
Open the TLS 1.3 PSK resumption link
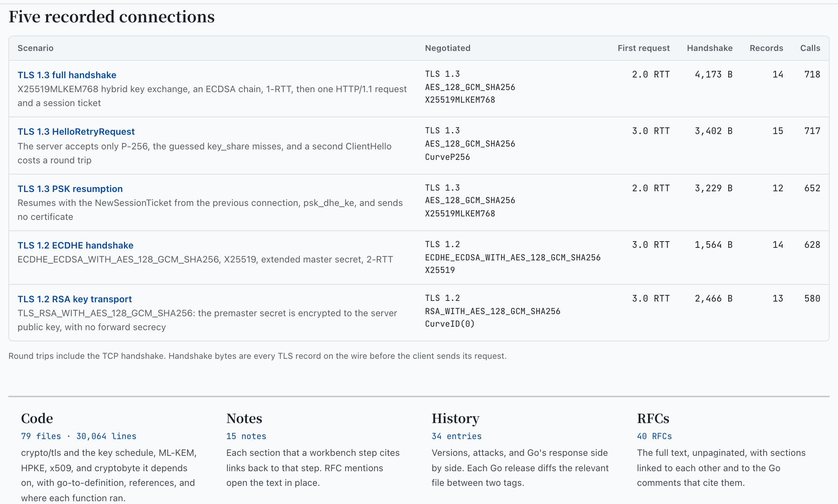pos(70,189)
